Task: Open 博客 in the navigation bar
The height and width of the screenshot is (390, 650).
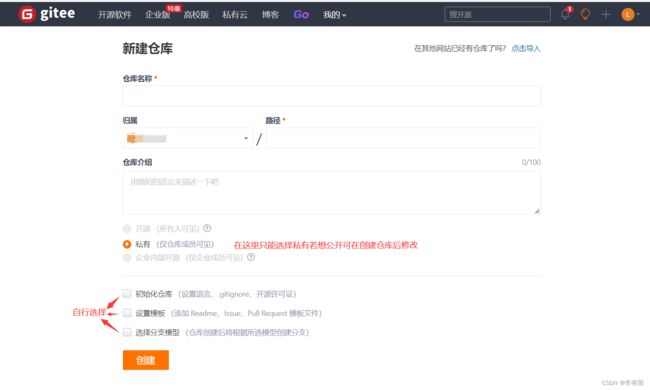Action: (270, 15)
